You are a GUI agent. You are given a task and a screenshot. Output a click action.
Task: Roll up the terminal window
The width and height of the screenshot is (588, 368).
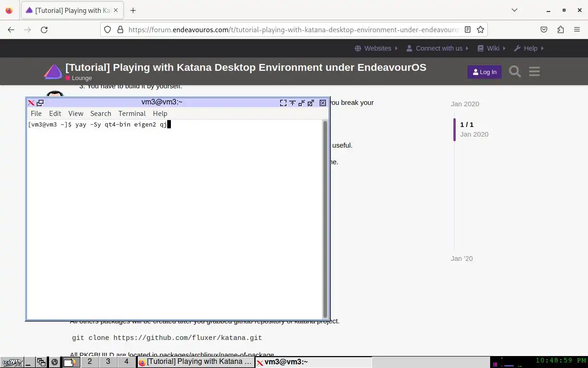click(293, 103)
